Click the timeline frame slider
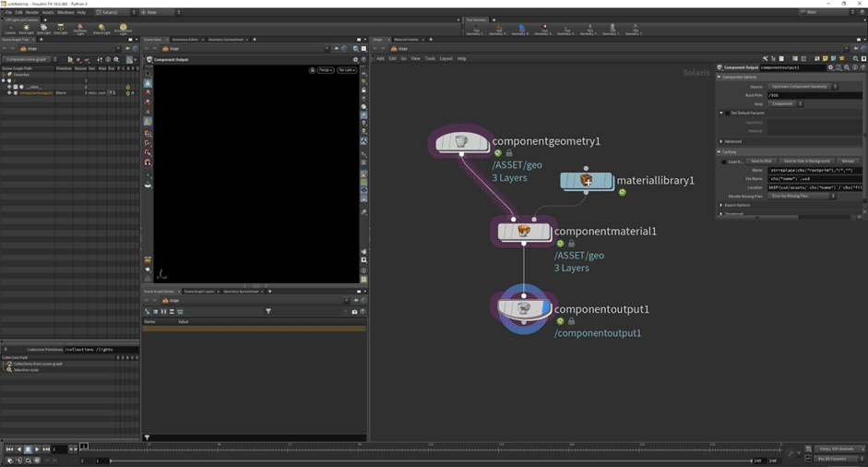Viewport: 868px width, 467px height. point(415,448)
